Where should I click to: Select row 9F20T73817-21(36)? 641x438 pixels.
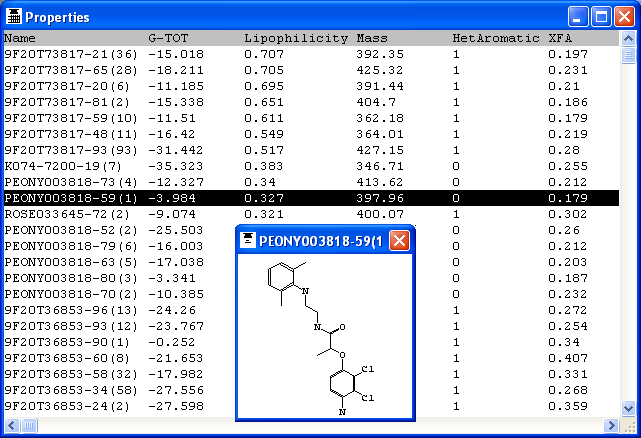point(70,54)
